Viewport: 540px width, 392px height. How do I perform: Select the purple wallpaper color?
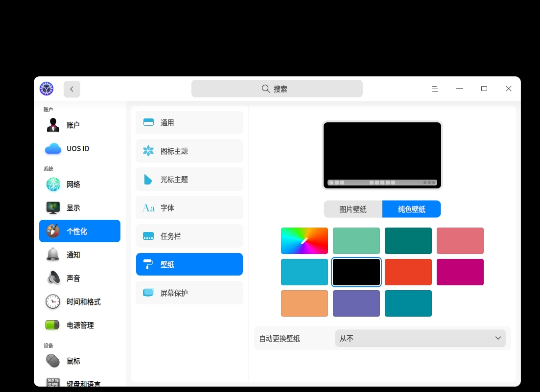click(356, 303)
